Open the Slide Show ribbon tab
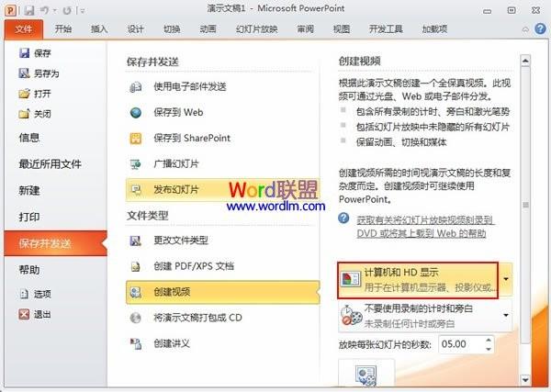551x392 pixels. pyautogui.click(x=256, y=28)
